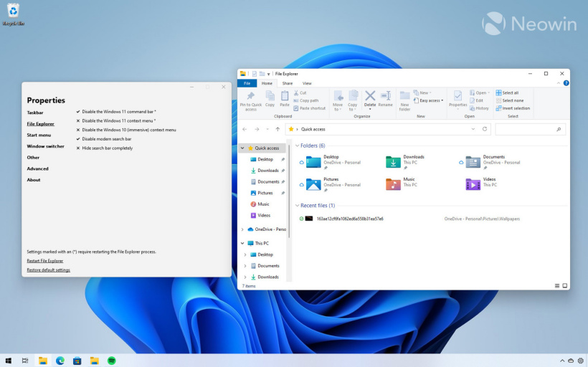Open Spotify from the taskbar
588x367 pixels.
coord(112,361)
